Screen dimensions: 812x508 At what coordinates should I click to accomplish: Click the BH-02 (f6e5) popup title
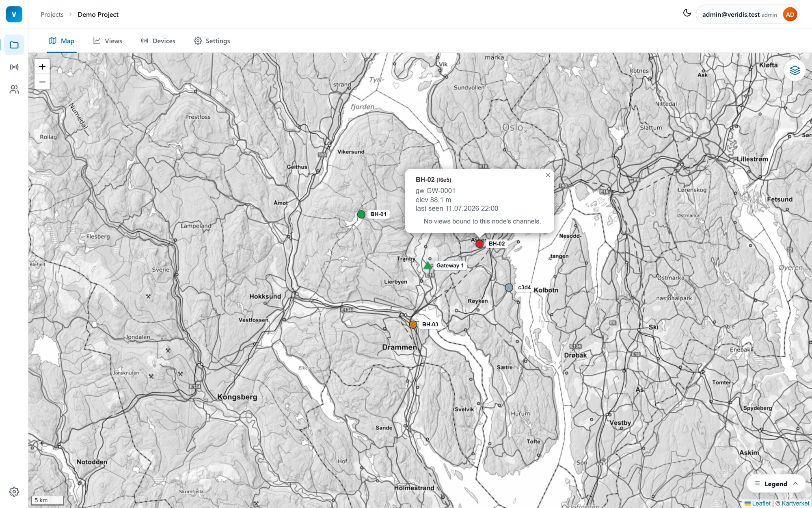[433, 180]
